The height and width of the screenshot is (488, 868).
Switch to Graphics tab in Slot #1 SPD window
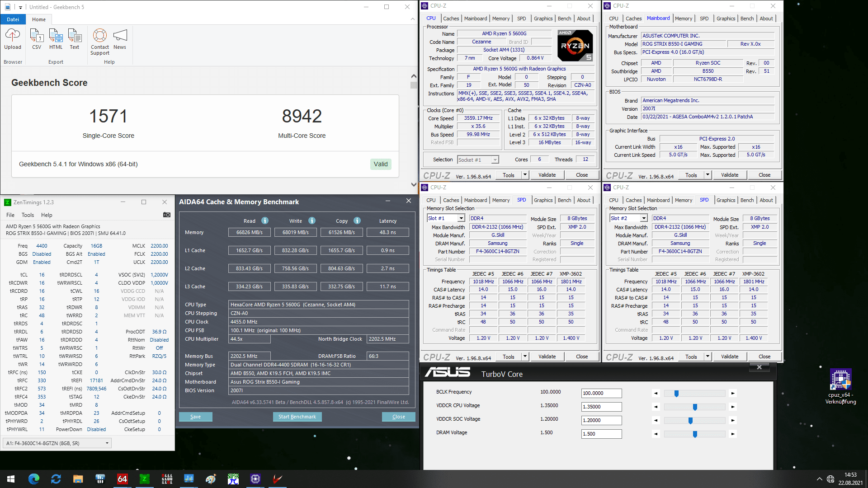[x=543, y=200]
